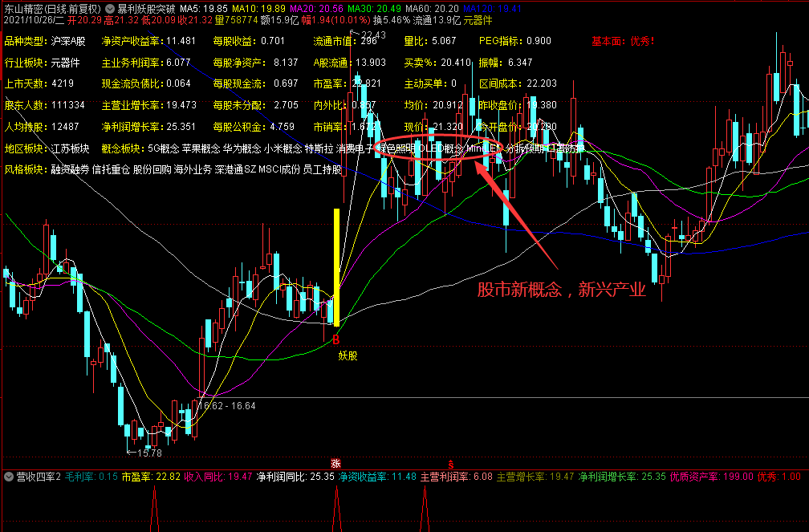
Task: Click the stock title 东山精密(日线.前复权)
Action: pyautogui.click(x=53, y=9)
